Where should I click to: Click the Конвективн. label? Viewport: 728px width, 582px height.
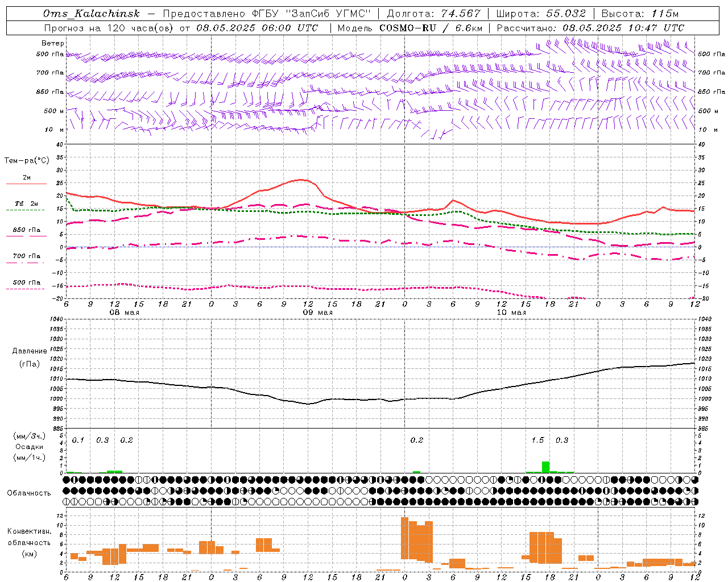(30, 531)
